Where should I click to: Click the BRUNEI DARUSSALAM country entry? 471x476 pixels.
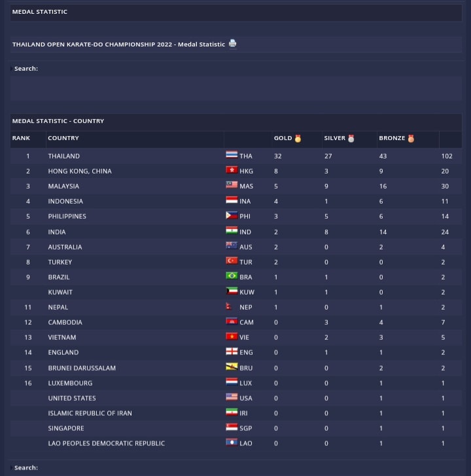point(82,368)
